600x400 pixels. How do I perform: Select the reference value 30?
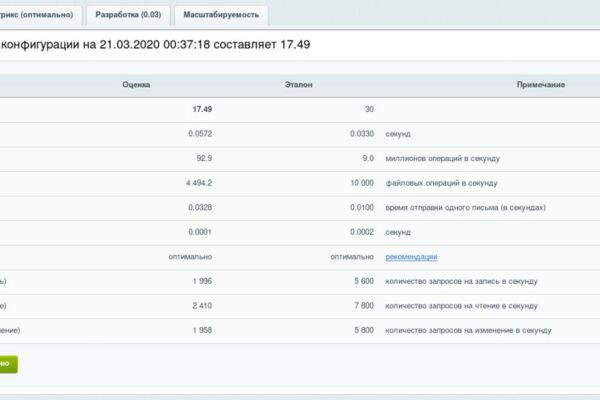[369, 109]
